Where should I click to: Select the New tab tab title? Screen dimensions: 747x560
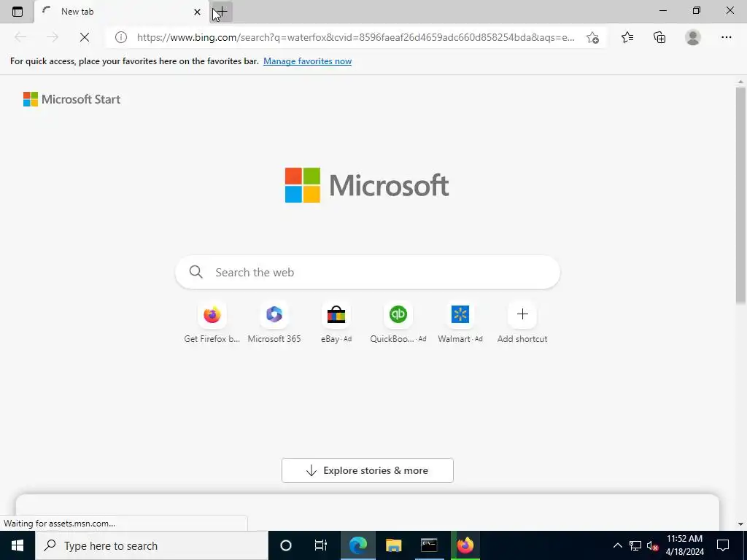pyautogui.click(x=77, y=12)
